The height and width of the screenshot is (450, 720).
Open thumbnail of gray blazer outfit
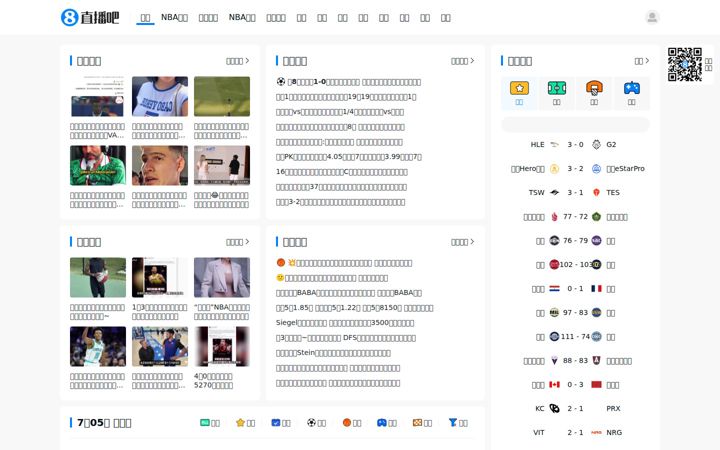(x=222, y=277)
